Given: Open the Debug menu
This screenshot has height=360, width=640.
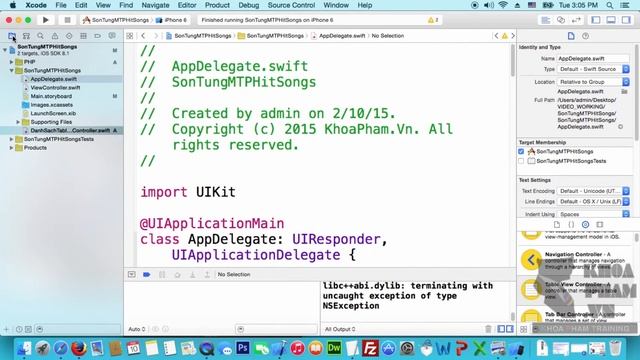Looking at the screenshot, I should [x=249, y=5].
